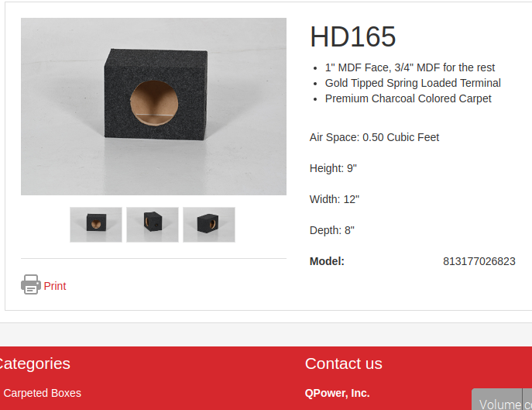Click the model number 813177026823
The width and height of the screenshot is (532, 410).
point(479,261)
